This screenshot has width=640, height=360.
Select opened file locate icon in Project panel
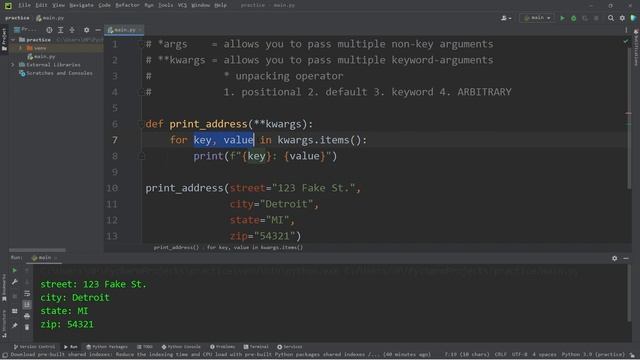tap(49, 30)
